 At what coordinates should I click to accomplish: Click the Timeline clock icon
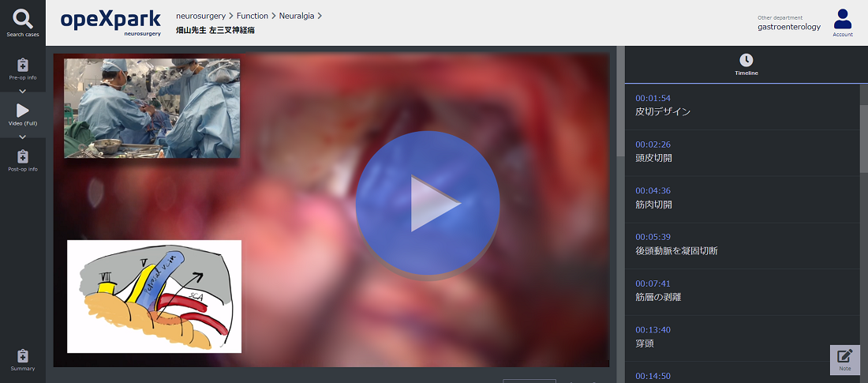[x=746, y=61]
